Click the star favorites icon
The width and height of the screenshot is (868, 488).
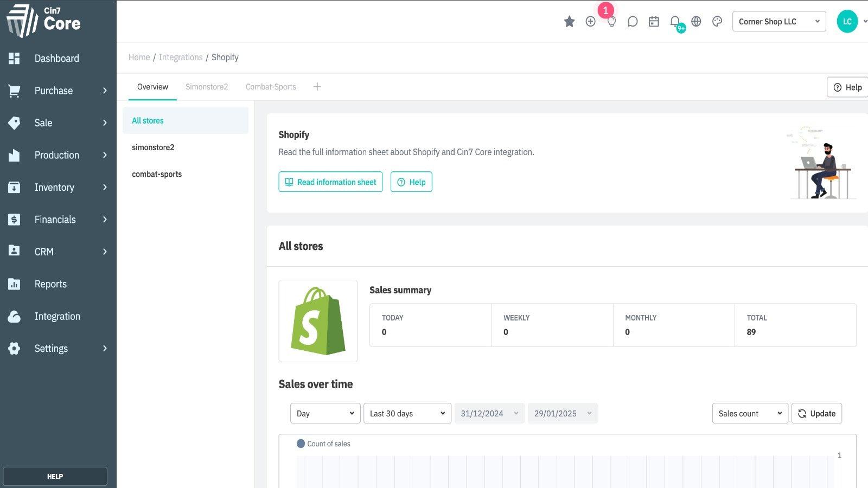(x=569, y=22)
